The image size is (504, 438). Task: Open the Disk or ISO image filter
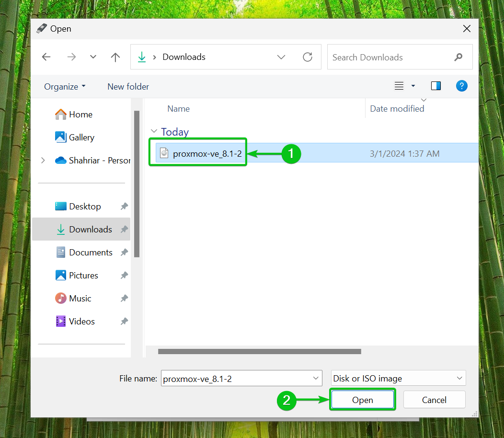pyautogui.click(x=398, y=378)
